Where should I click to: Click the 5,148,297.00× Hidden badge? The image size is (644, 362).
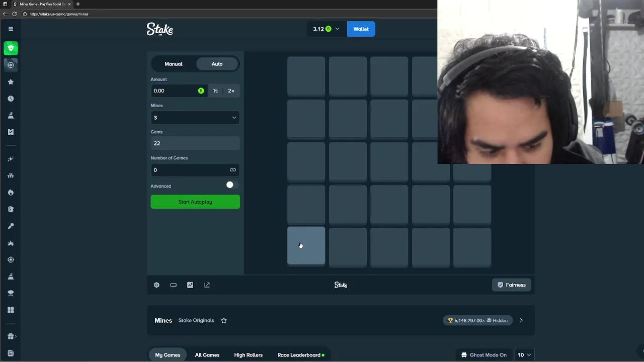pyautogui.click(x=477, y=320)
